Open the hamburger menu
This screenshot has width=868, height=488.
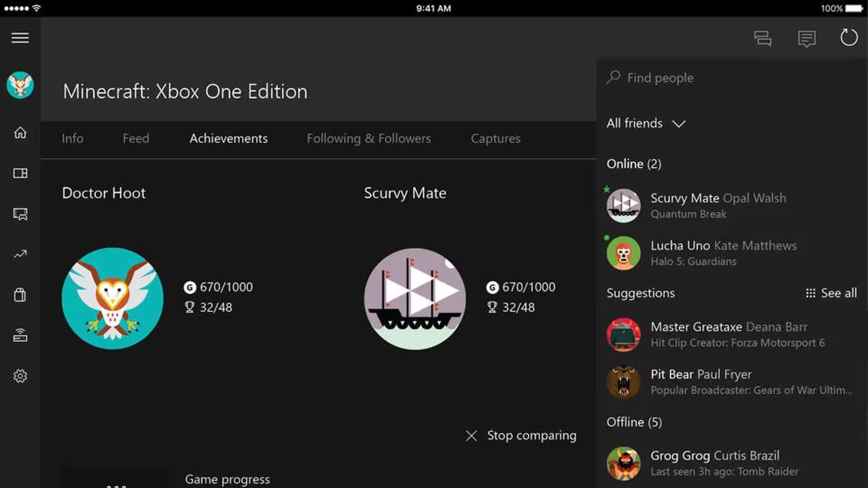(20, 38)
